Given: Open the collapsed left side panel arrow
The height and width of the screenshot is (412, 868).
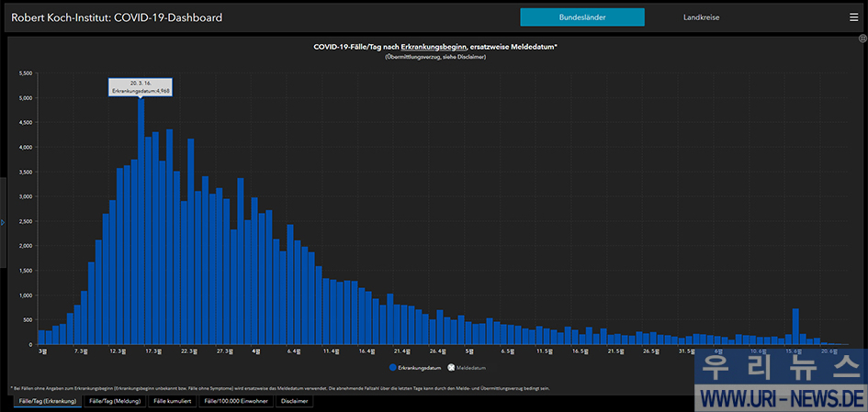Looking at the screenshot, I should 3,222.
